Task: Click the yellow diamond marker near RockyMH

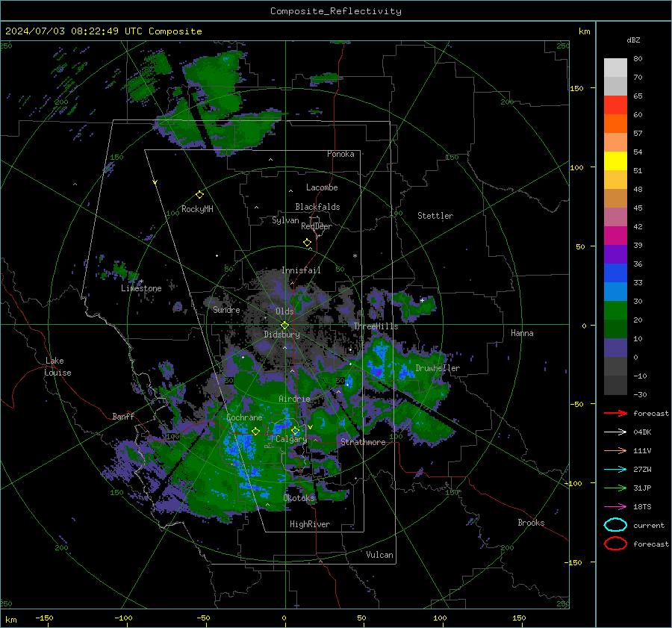Action: 199,195
